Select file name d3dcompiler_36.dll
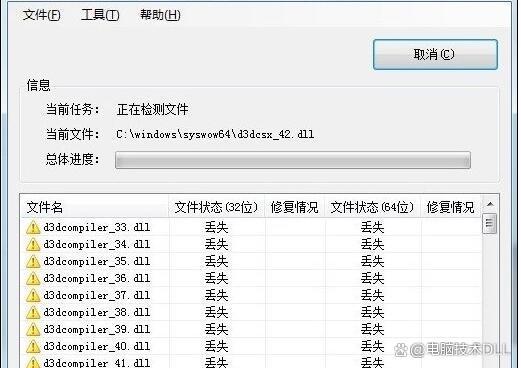This screenshot has width=521, height=368. coord(97,278)
